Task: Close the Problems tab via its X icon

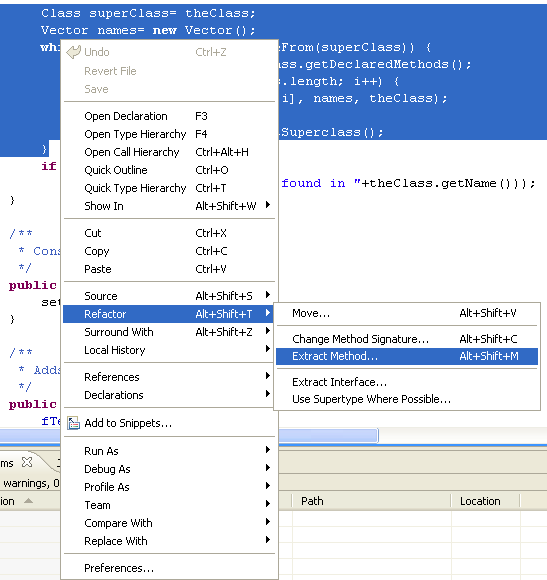Action: pyautogui.click(x=27, y=462)
